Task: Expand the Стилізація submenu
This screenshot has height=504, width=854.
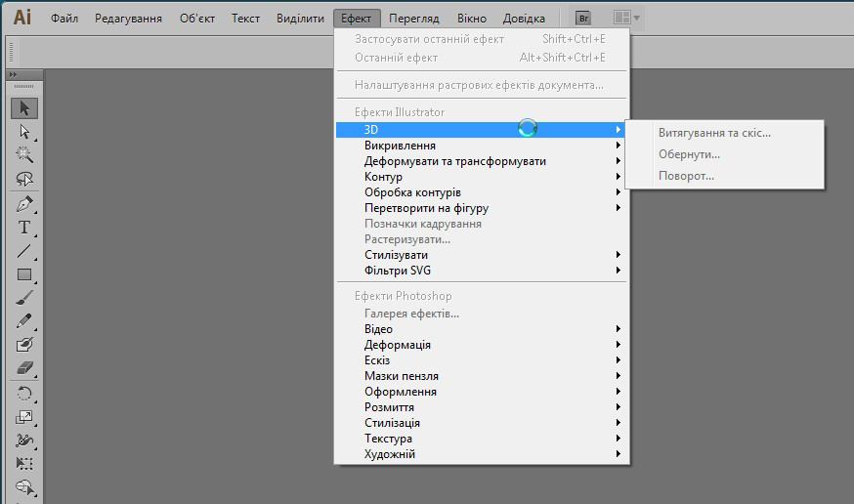Action: pos(482,423)
